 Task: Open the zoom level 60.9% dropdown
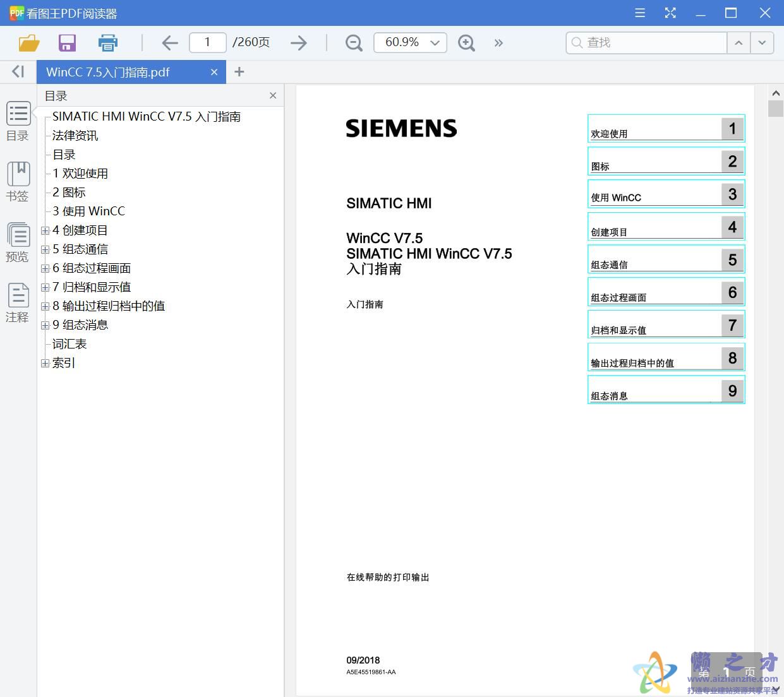[x=410, y=42]
